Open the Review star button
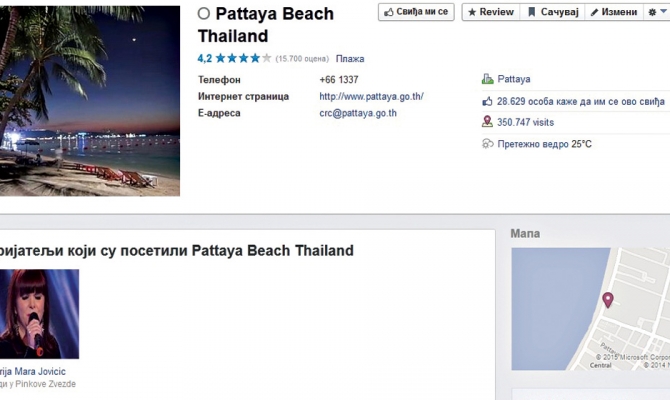This screenshot has height=400, width=670. pyautogui.click(x=489, y=12)
